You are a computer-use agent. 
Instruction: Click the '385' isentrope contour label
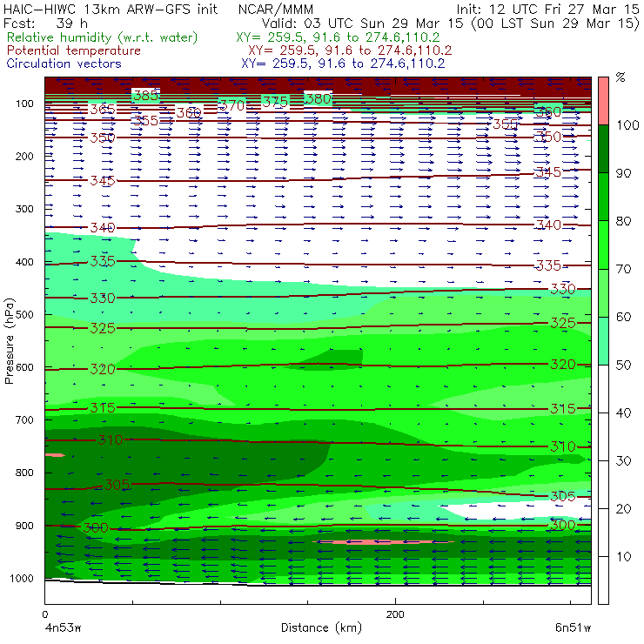146,95
